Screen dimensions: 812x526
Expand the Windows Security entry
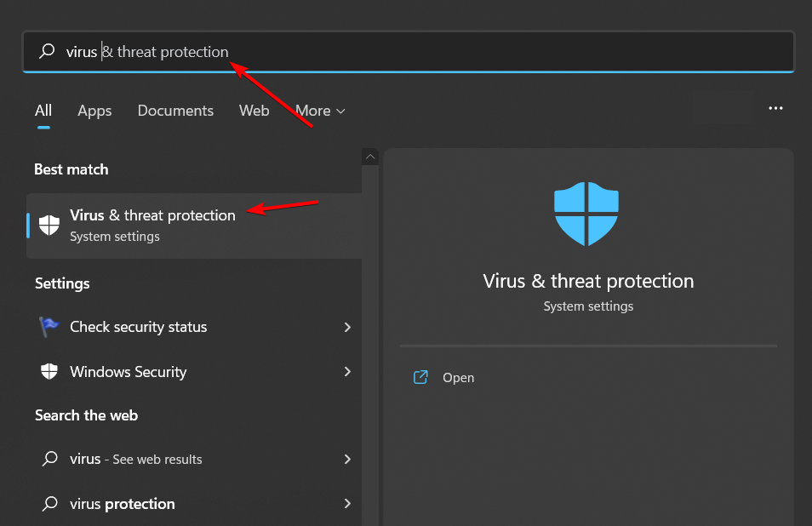347,372
